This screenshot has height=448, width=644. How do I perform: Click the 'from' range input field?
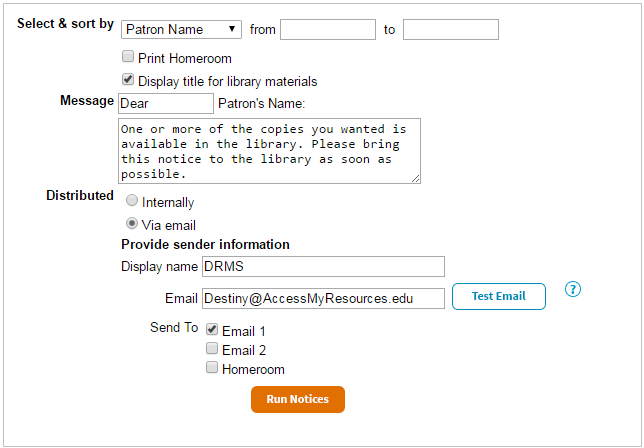tap(328, 30)
